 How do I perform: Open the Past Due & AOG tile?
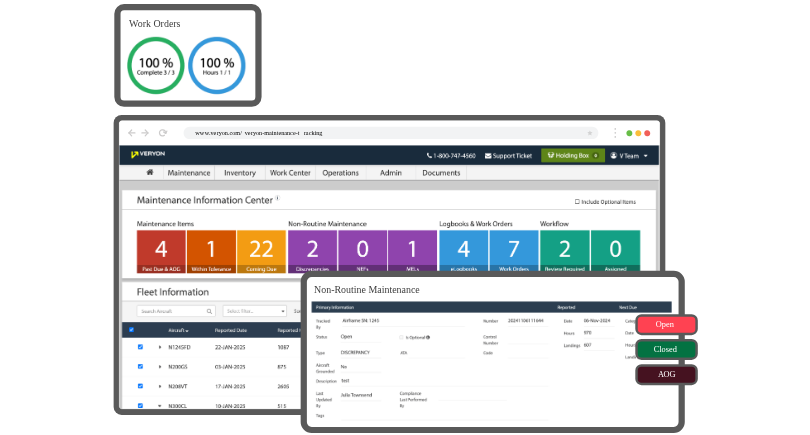161,252
